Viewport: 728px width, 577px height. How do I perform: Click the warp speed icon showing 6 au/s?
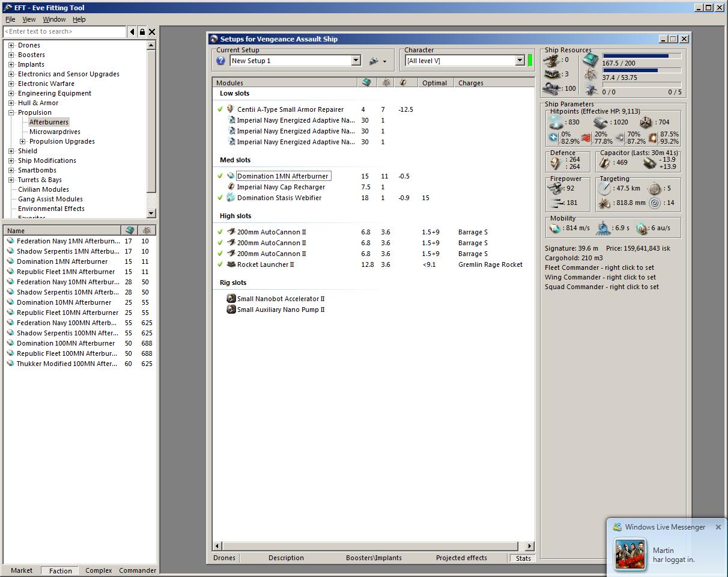tap(643, 228)
